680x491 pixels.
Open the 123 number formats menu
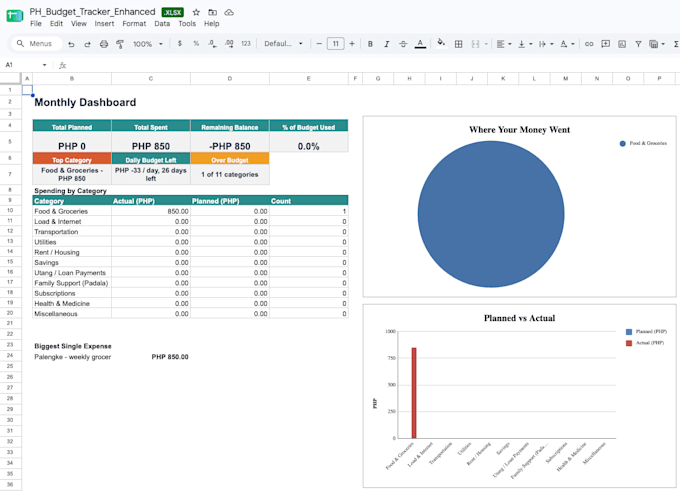[246, 43]
